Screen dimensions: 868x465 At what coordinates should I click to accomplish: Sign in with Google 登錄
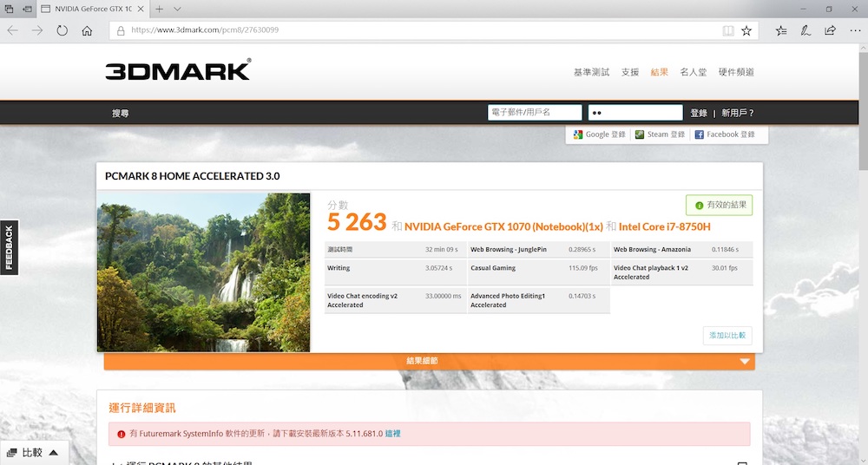pos(600,134)
